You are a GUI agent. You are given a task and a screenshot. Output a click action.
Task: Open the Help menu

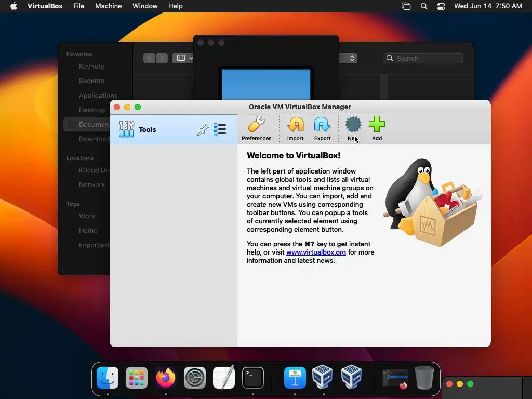pos(176,6)
